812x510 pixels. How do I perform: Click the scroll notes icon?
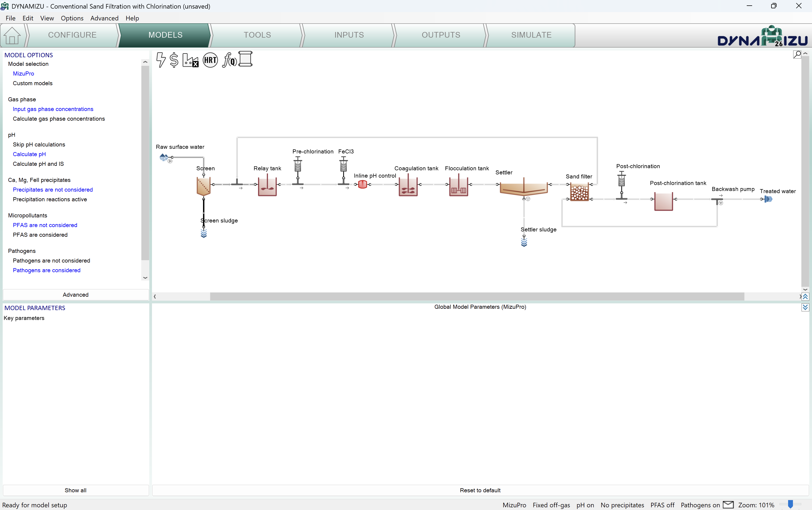[245, 59]
